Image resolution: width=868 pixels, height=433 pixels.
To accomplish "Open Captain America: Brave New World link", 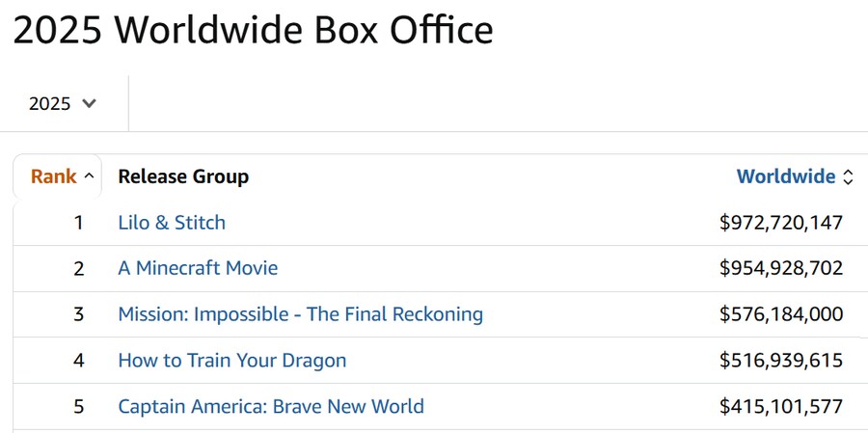I will (x=271, y=406).
